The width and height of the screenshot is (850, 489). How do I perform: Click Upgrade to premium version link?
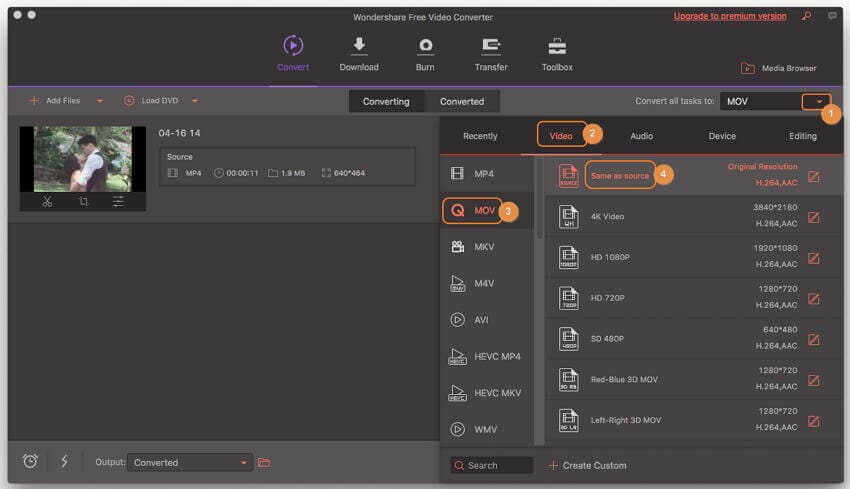[x=730, y=16]
